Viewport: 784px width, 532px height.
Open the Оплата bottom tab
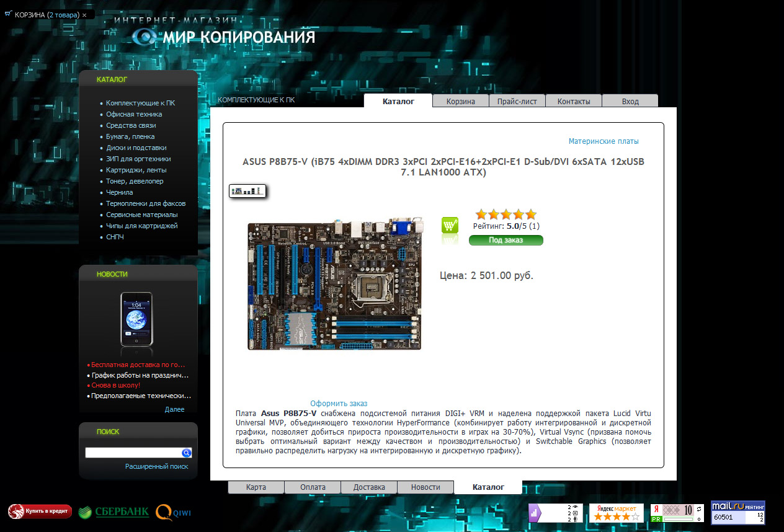[x=313, y=487]
